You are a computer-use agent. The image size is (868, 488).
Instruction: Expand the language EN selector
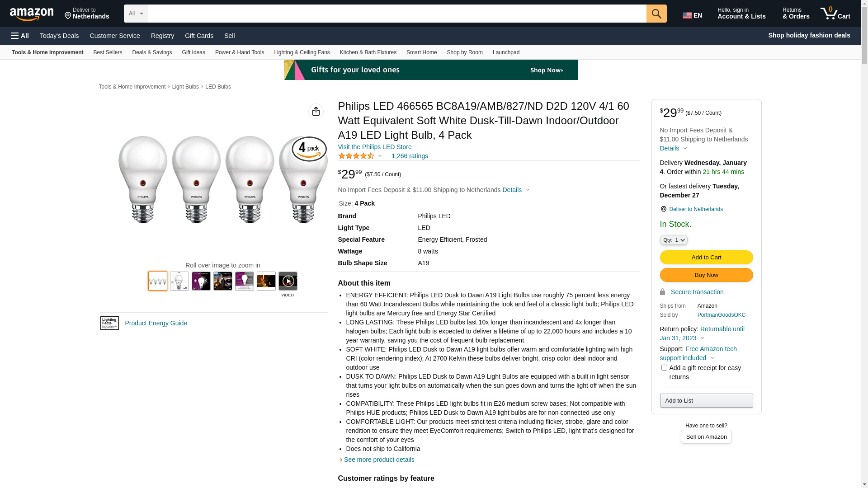(692, 15)
